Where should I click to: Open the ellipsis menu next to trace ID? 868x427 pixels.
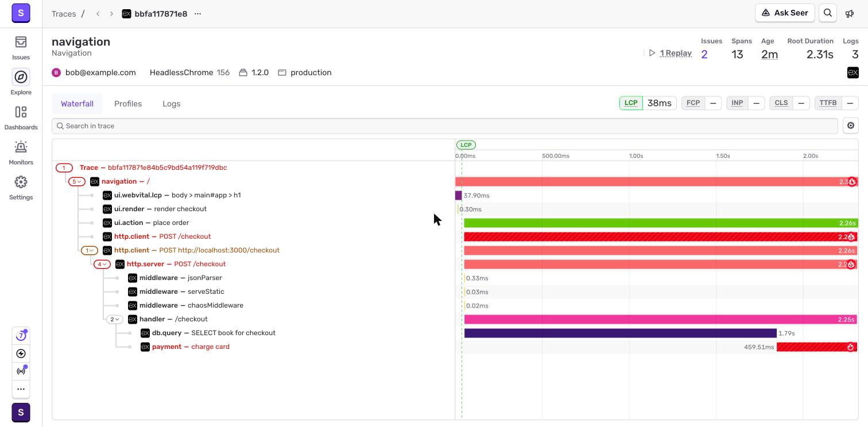click(x=197, y=14)
